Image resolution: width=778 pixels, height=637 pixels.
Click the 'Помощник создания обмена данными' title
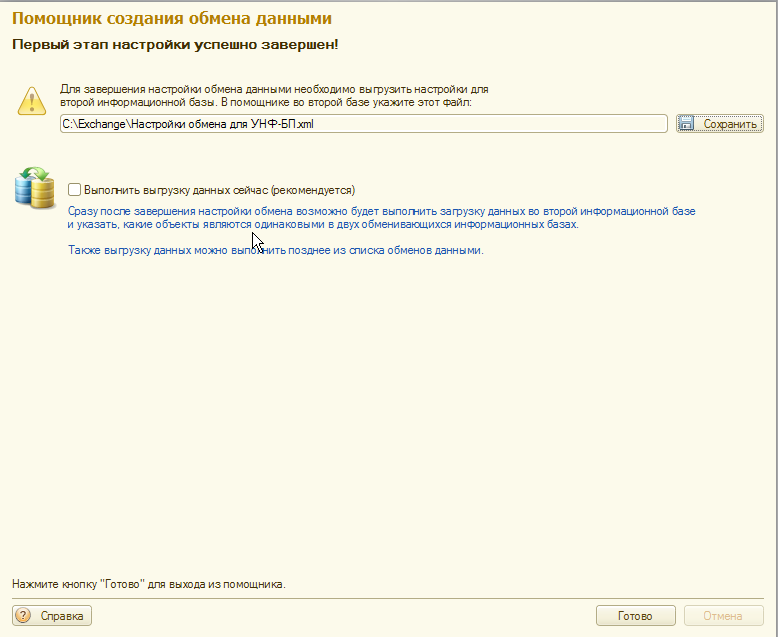coord(172,18)
